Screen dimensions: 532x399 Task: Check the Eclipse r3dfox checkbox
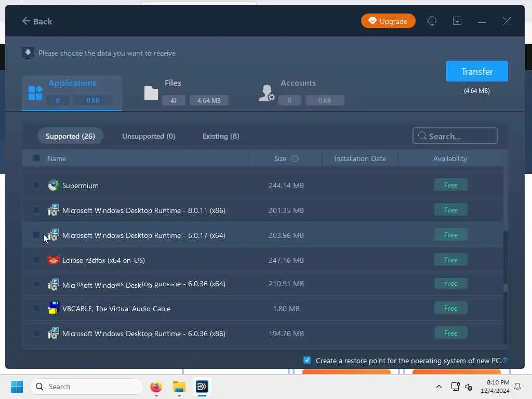(36, 260)
